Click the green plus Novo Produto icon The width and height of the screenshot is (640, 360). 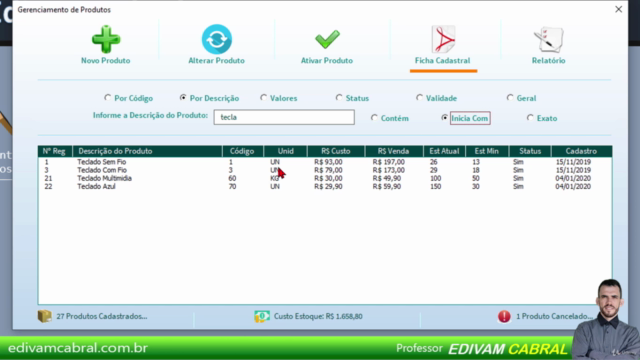coord(106,39)
